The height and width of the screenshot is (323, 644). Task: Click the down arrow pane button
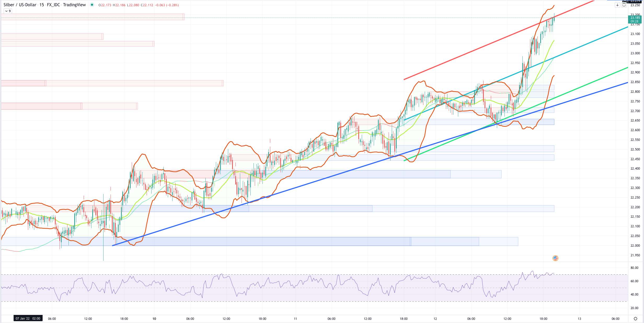(617, 5)
